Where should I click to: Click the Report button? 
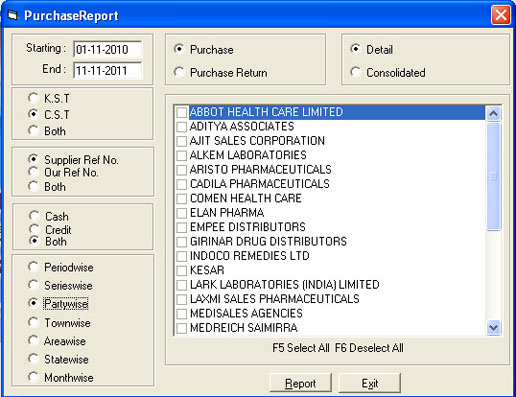300,383
